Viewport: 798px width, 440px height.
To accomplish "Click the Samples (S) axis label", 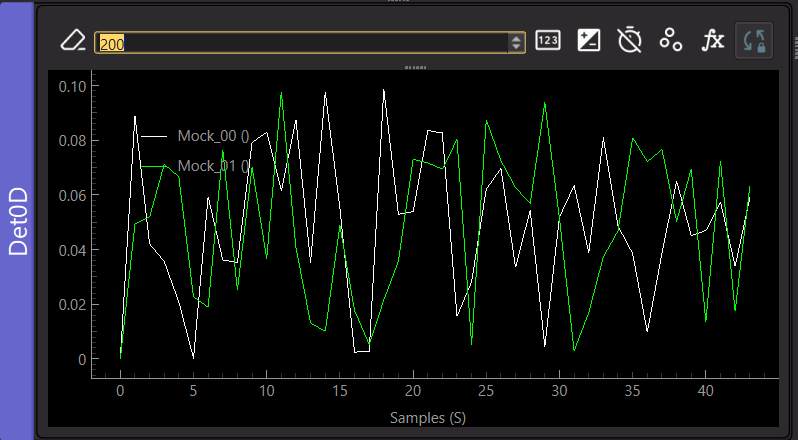I will coord(428,418).
